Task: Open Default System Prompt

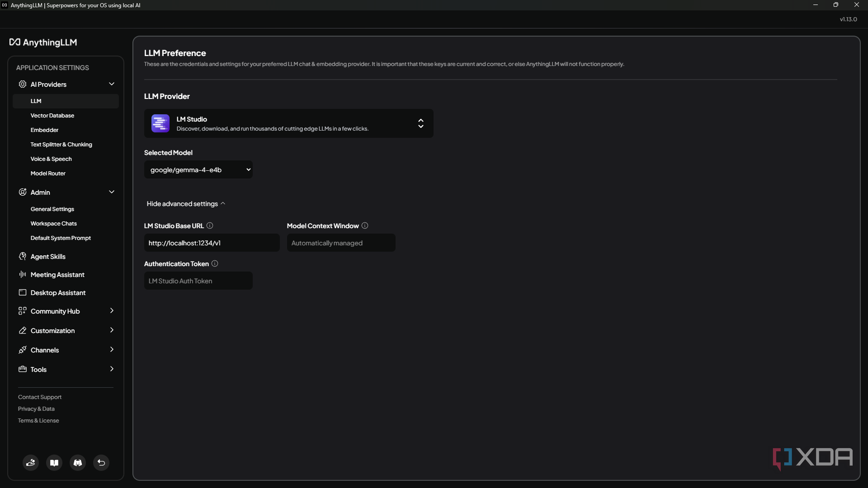Action: 61,238
